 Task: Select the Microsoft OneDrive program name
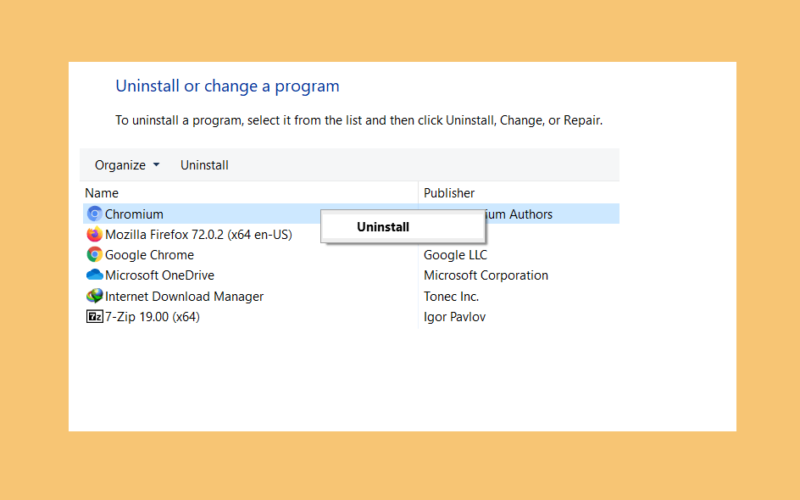(x=160, y=276)
